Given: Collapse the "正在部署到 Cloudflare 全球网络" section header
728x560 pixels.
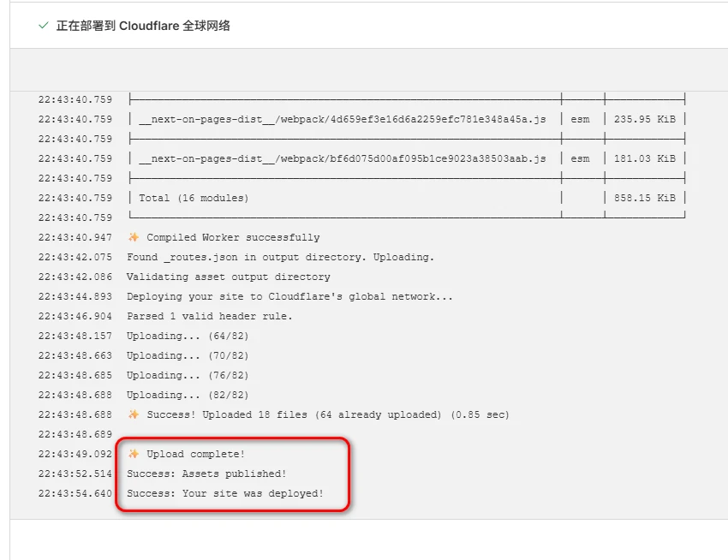Looking at the screenshot, I should pos(143,26).
